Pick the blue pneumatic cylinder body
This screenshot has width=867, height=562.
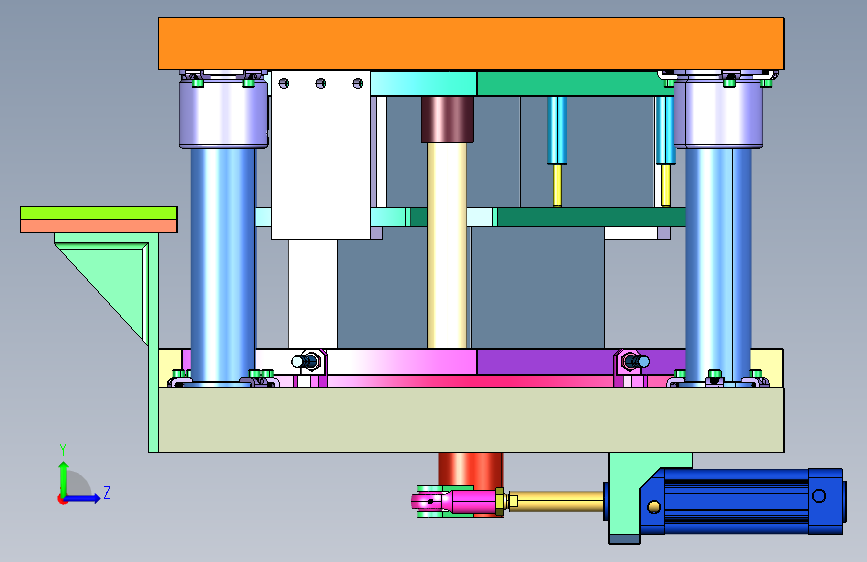click(741, 501)
